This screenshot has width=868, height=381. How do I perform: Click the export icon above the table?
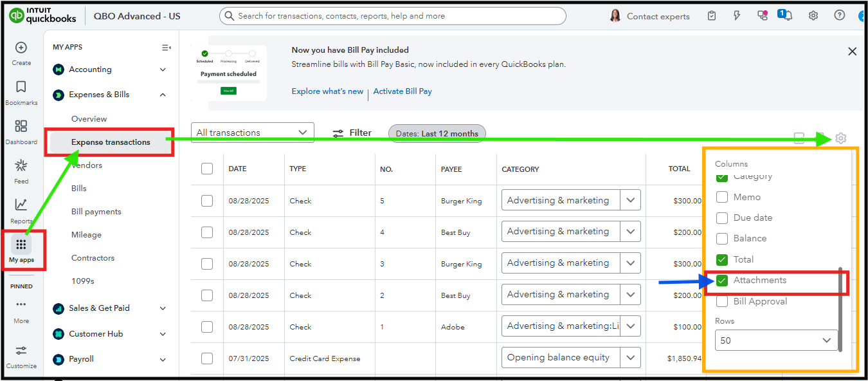point(820,138)
